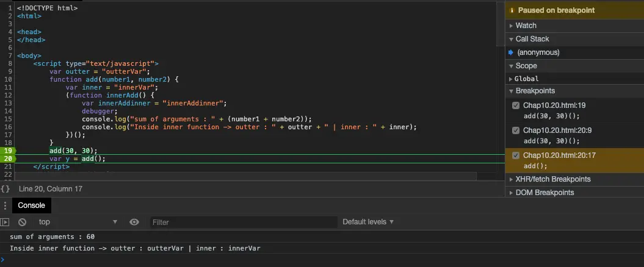
Task: Click line number 14 in gutter
Action: 8,111
